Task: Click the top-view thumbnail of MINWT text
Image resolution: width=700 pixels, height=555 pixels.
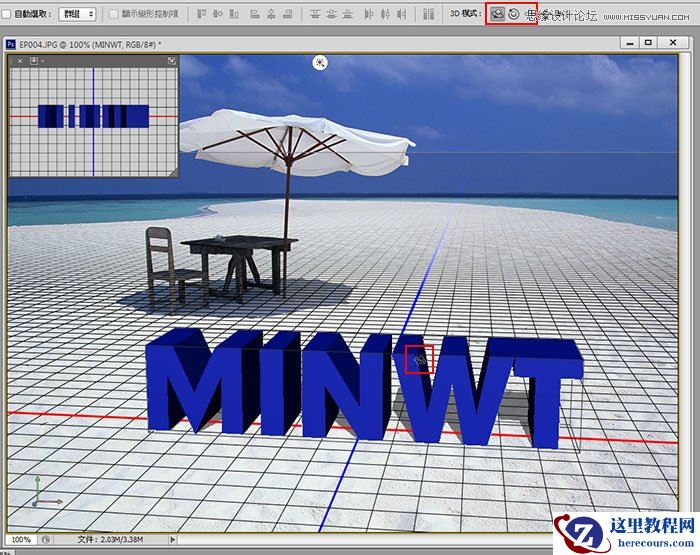Action: [93, 117]
